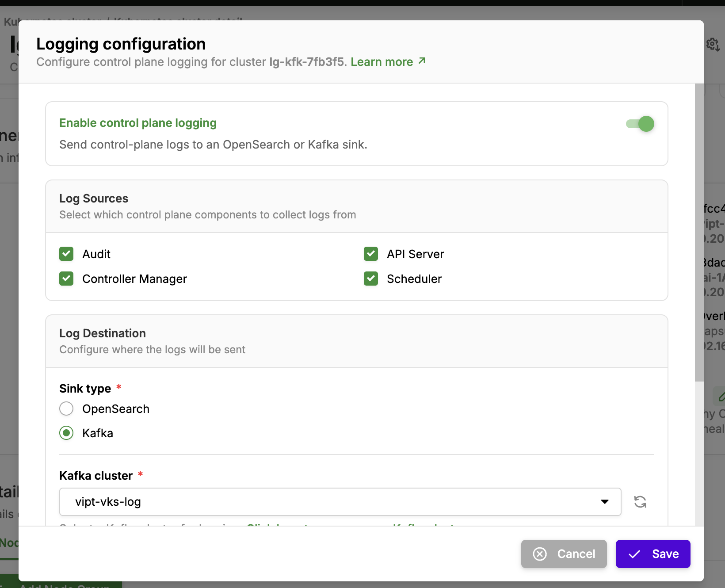Screen dimensions: 725x588
Task: Save the logging configuration
Action: coord(653,554)
